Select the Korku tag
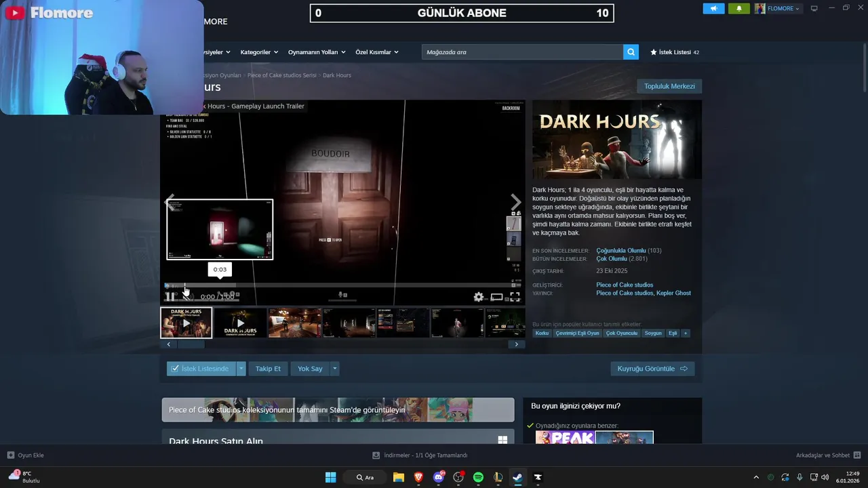This screenshot has height=488, width=868. [542, 333]
